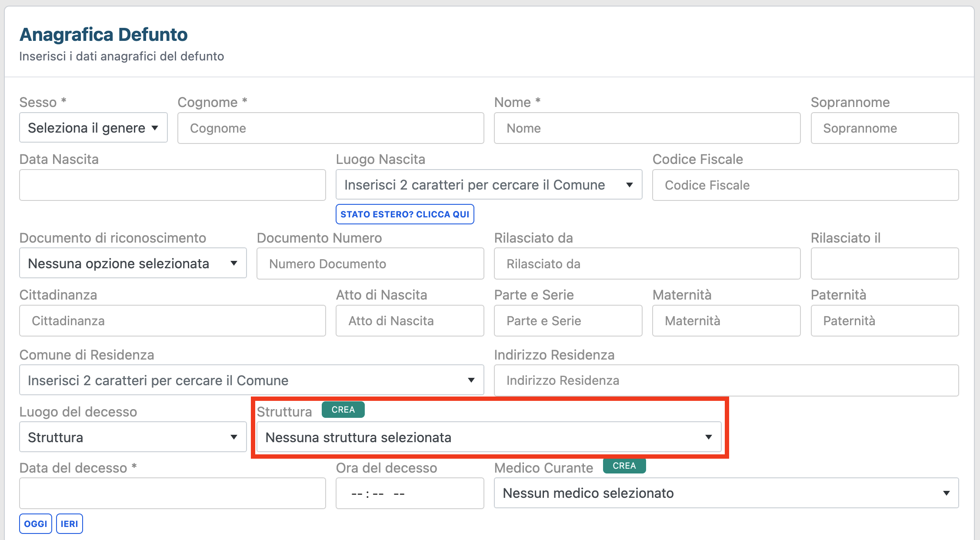Click the Codice Fiscale field
This screenshot has height=540, width=980.
805,185
